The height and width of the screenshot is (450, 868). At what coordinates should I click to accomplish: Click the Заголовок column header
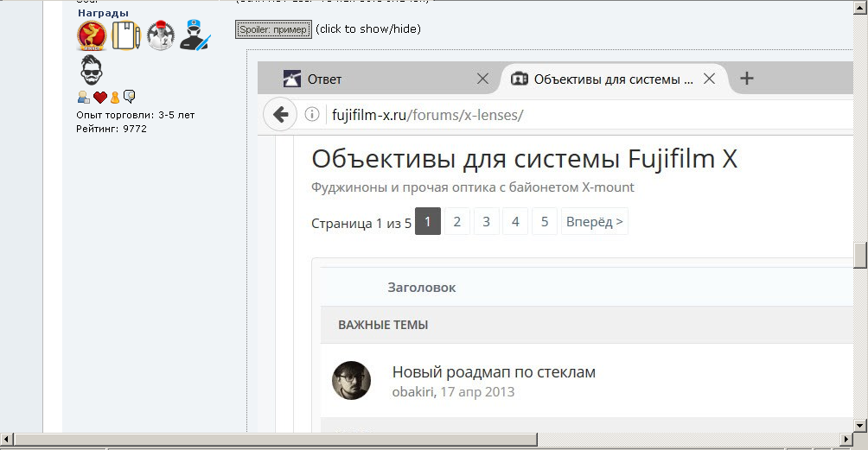[x=421, y=288]
